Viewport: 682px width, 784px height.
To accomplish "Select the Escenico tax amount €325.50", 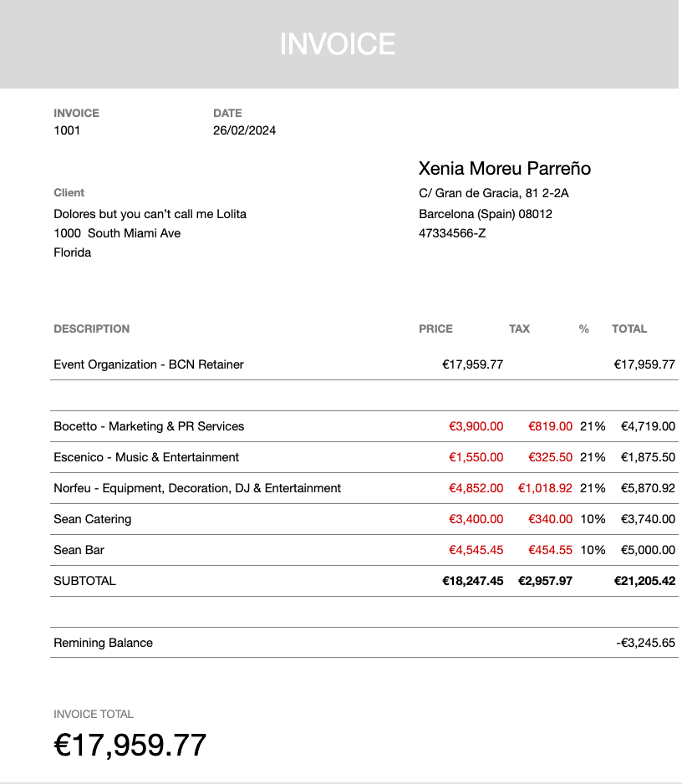I will click(x=550, y=457).
